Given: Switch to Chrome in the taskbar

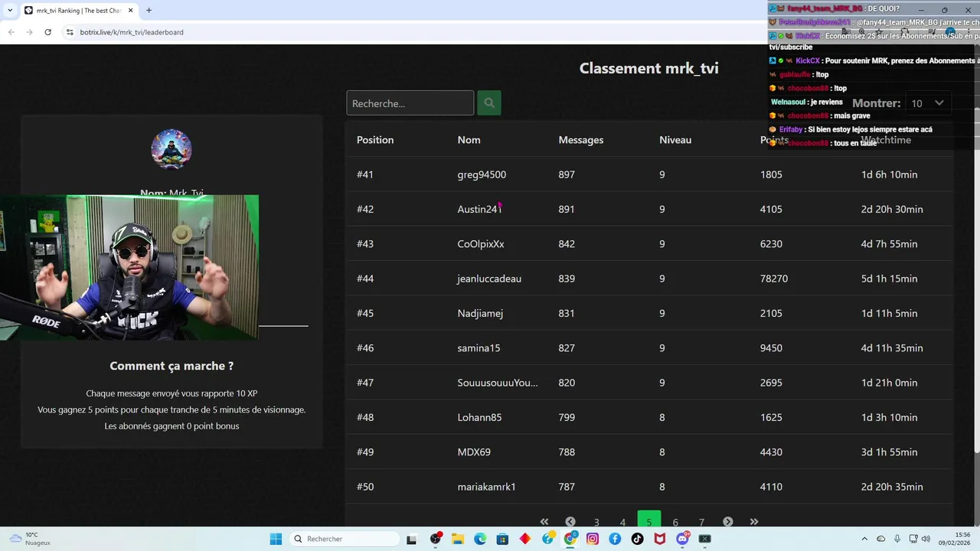Looking at the screenshot, I should (570, 539).
